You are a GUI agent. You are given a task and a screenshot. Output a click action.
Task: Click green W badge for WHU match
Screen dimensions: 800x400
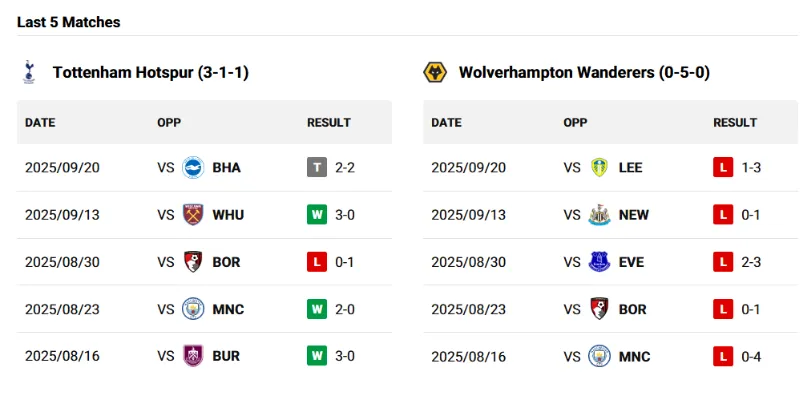tap(317, 215)
